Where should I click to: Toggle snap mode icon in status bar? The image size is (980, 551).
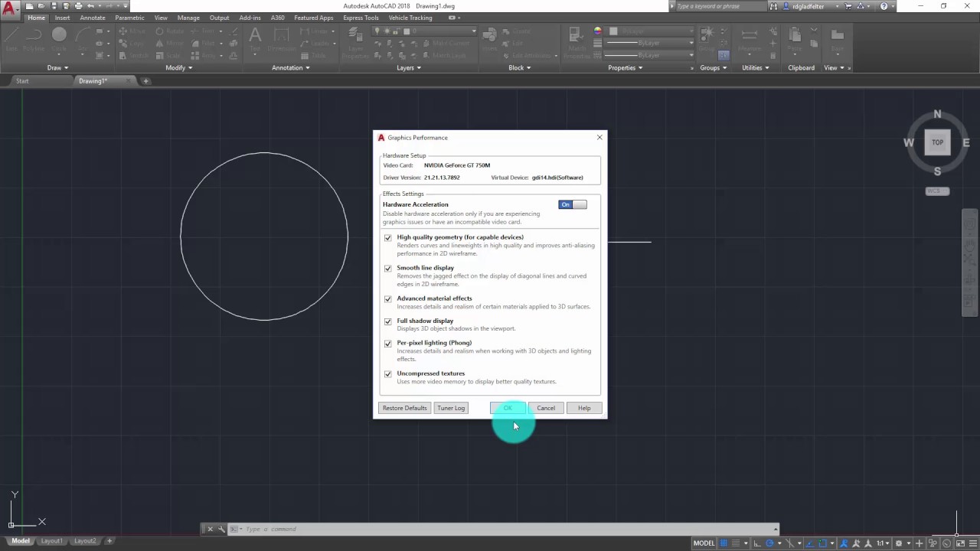pos(736,543)
